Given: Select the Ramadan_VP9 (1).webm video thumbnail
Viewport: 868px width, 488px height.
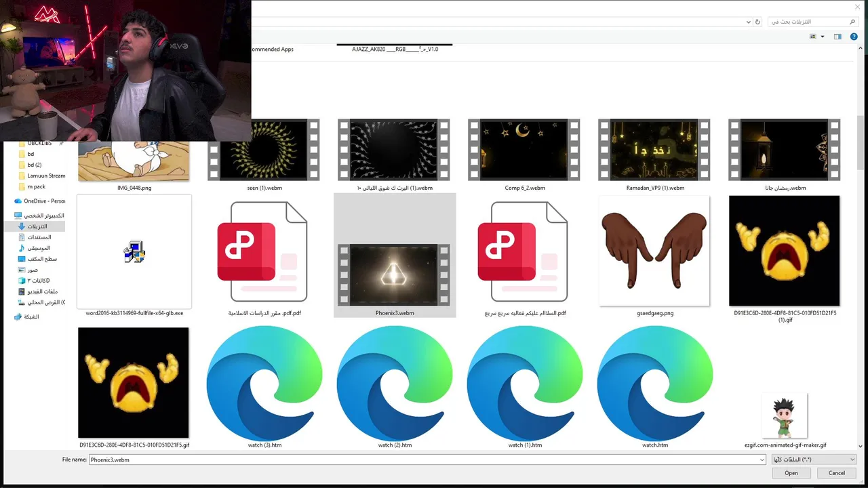Looking at the screenshot, I should click(x=654, y=150).
